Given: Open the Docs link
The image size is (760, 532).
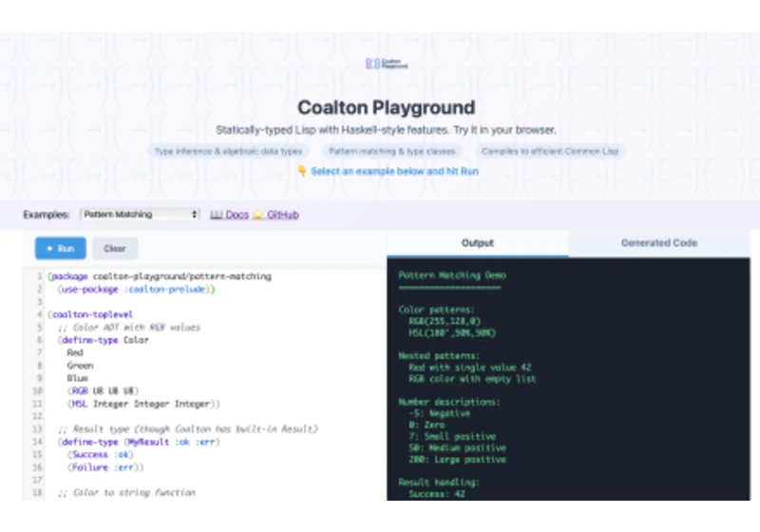Looking at the screenshot, I should coord(237,215).
